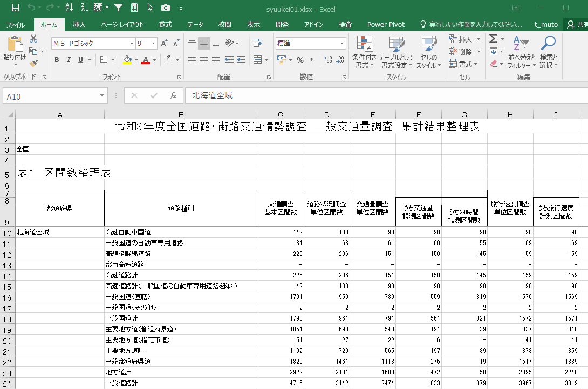Image resolution: width=588 pixels, height=389 pixels.
Task: Open the calculator icon in Quick Access Toolbar
Action: tap(134, 8)
